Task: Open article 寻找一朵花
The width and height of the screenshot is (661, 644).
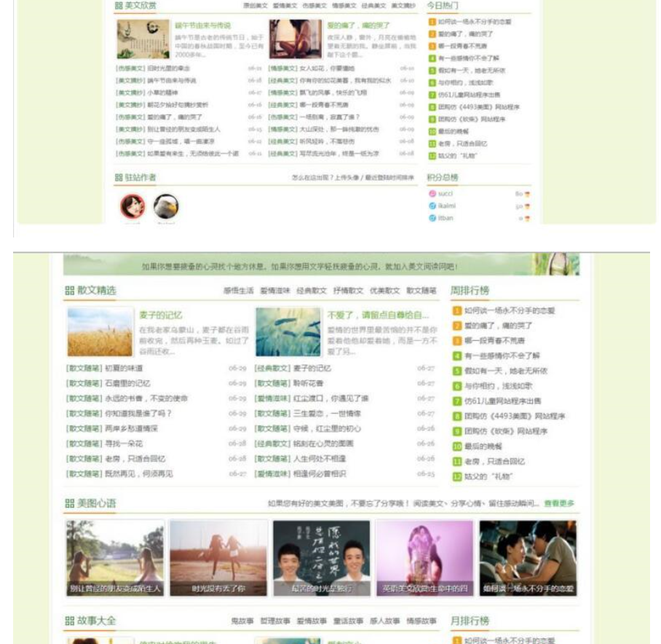Action: click(x=124, y=444)
